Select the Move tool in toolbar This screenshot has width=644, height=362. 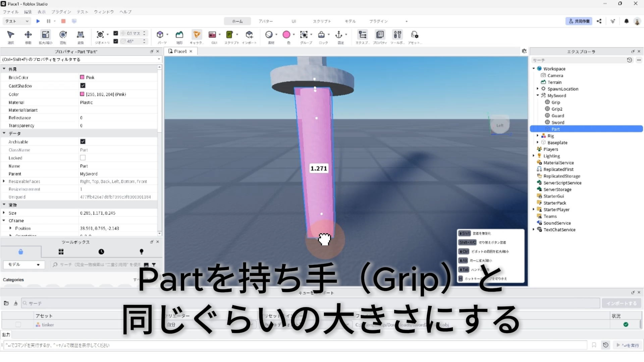click(x=28, y=35)
